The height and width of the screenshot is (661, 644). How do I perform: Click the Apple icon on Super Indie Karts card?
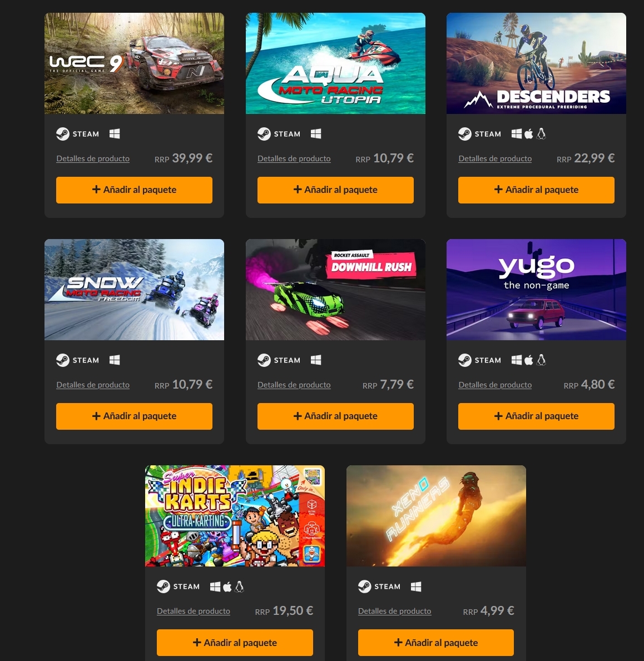(x=227, y=587)
